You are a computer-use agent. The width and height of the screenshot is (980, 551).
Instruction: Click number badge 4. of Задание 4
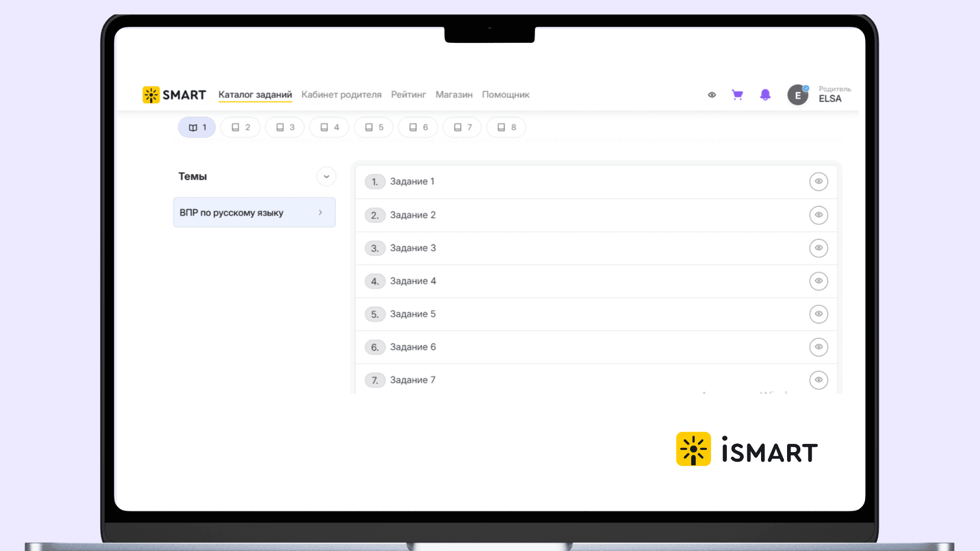[x=375, y=281]
